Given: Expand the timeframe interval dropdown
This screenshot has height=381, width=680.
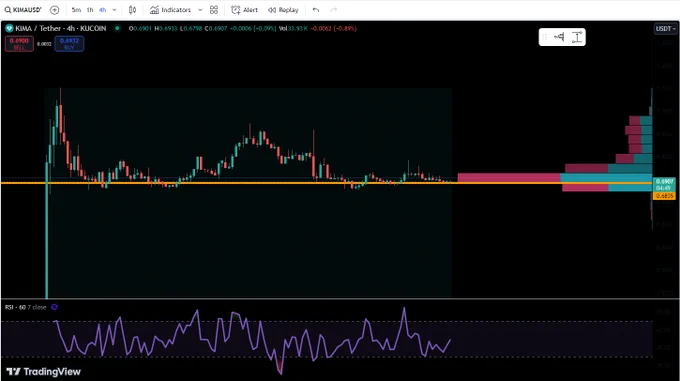Looking at the screenshot, I should click(114, 10).
